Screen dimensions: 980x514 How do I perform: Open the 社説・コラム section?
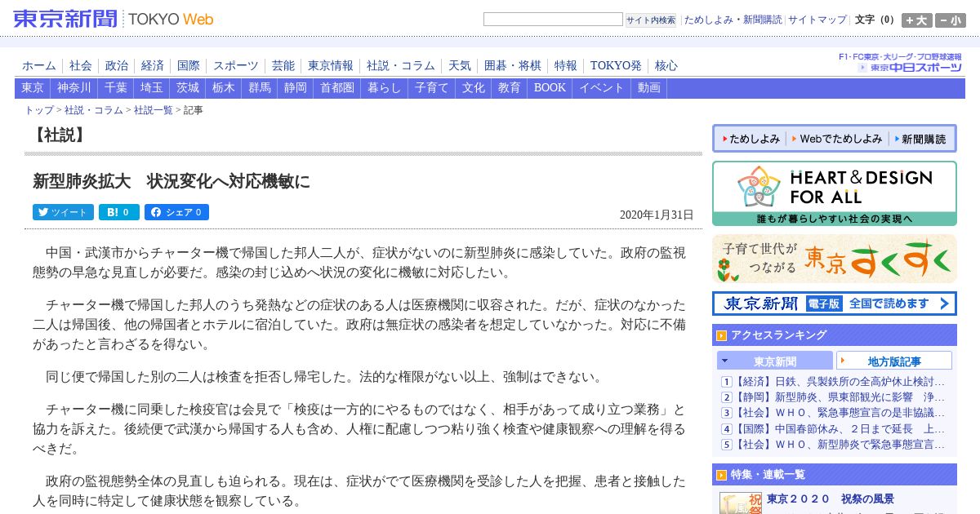(x=401, y=66)
